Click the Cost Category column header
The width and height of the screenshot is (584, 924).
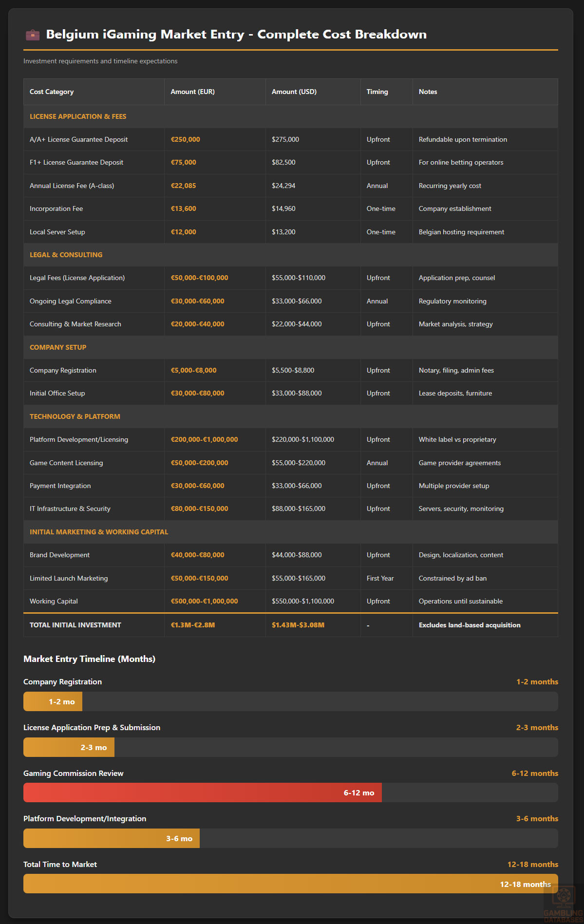pyautogui.click(x=52, y=92)
